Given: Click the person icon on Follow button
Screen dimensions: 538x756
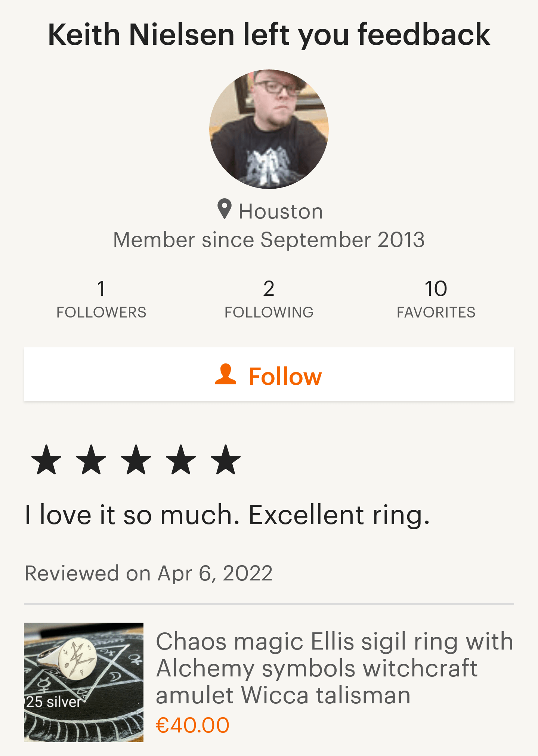Looking at the screenshot, I should coord(226,374).
